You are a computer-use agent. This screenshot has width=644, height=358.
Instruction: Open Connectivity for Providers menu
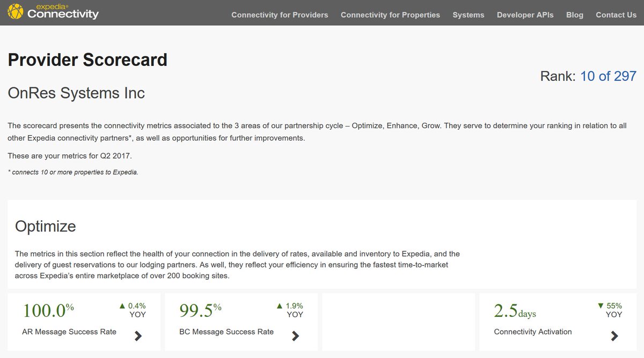280,15
